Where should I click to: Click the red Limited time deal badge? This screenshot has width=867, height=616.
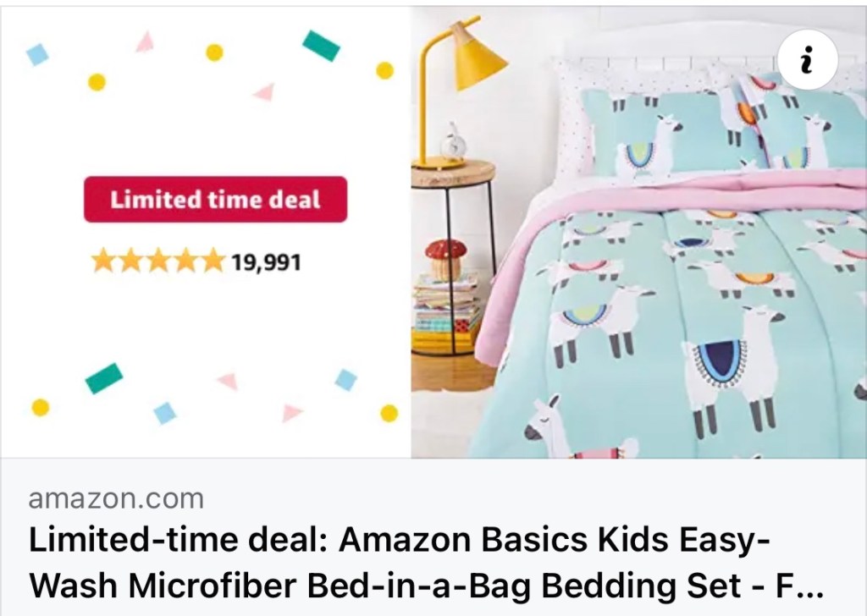click(215, 200)
